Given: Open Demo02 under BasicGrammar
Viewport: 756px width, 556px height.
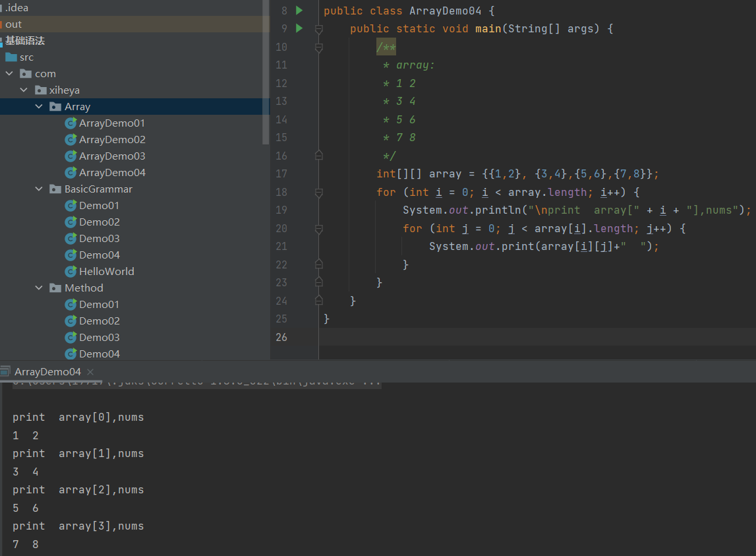Looking at the screenshot, I should 100,222.
